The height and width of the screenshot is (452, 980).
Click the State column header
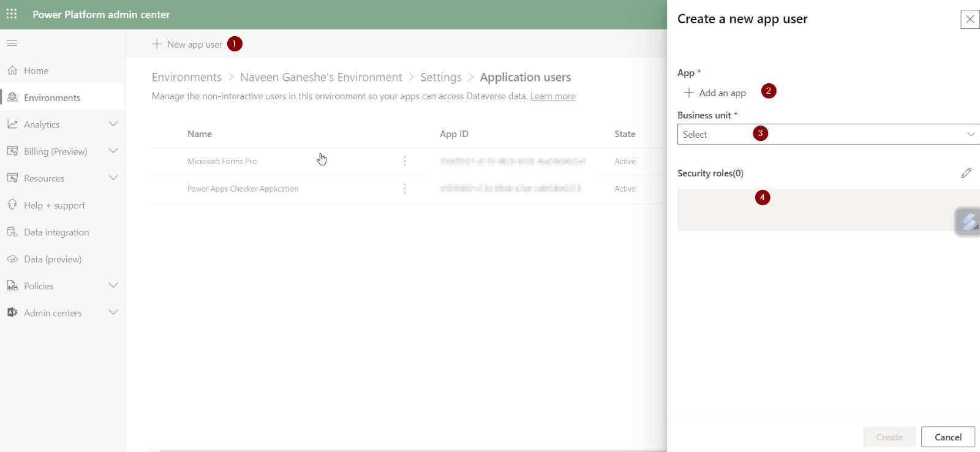[625, 134]
